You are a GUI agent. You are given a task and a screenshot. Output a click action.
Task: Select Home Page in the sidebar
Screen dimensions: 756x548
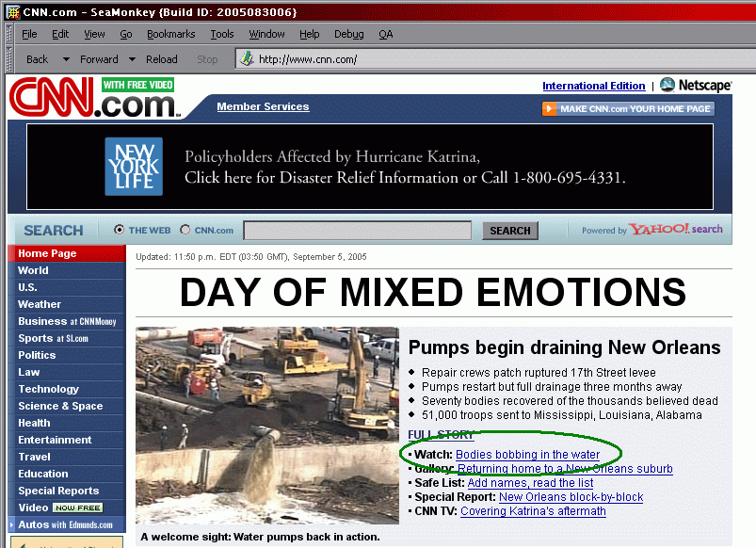coord(67,253)
